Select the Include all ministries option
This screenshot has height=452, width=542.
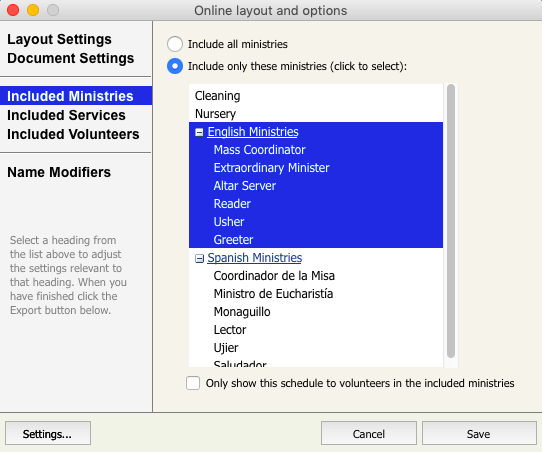pos(175,44)
